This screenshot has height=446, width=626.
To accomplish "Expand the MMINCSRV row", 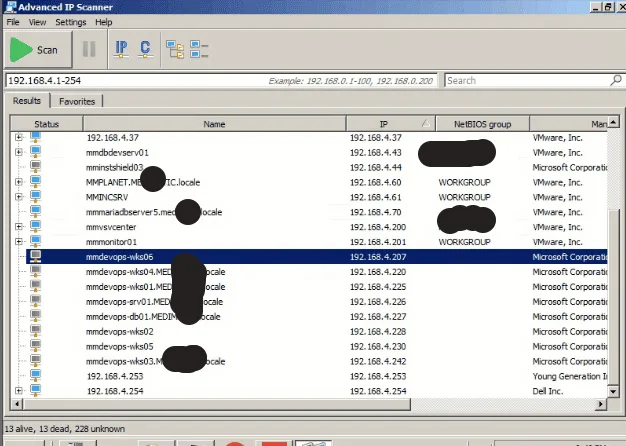I will (19, 196).
